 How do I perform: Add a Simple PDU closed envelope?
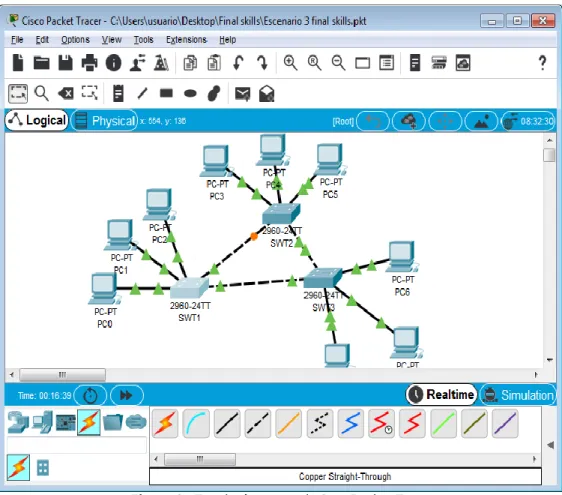click(x=242, y=94)
